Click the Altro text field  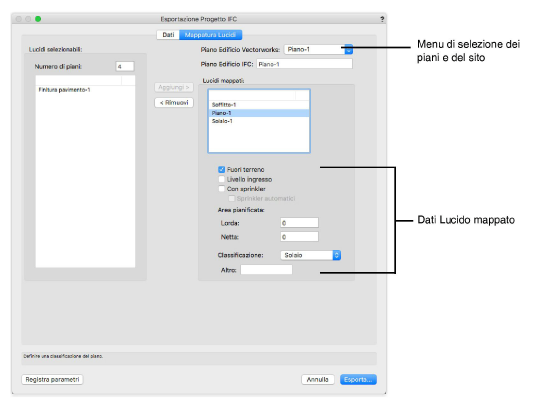266,270
